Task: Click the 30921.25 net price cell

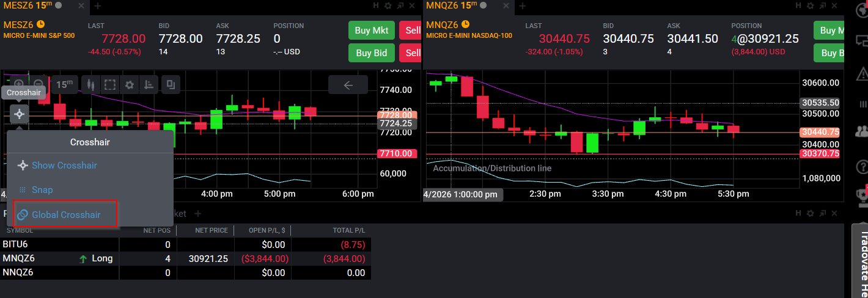Action: pos(207,258)
